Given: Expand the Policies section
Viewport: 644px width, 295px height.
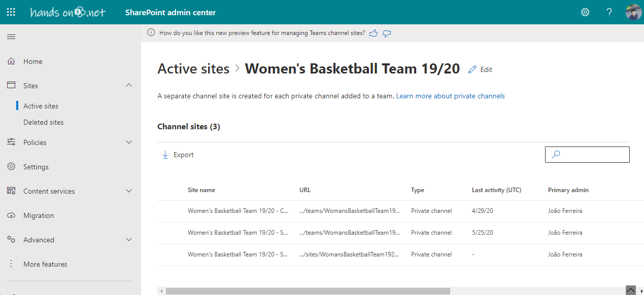Looking at the screenshot, I should 129,142.
